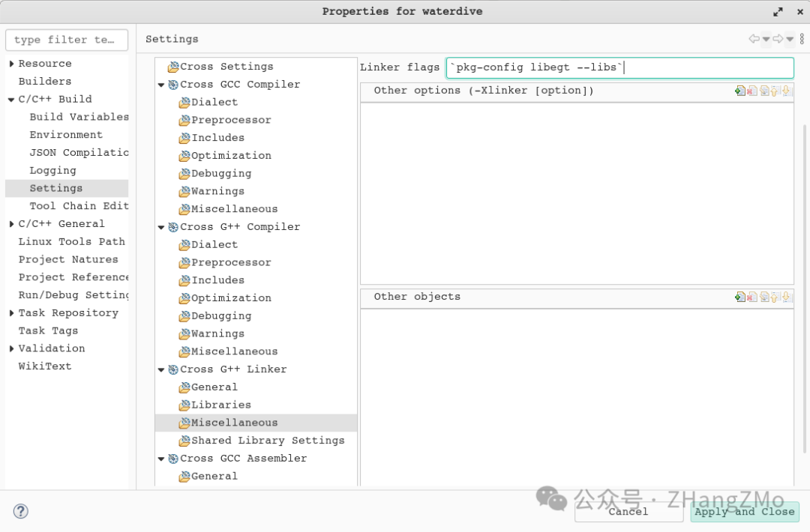Open help via the question mark icon
The height and width of the screenshot is (532, 810).
click(21, 511)
